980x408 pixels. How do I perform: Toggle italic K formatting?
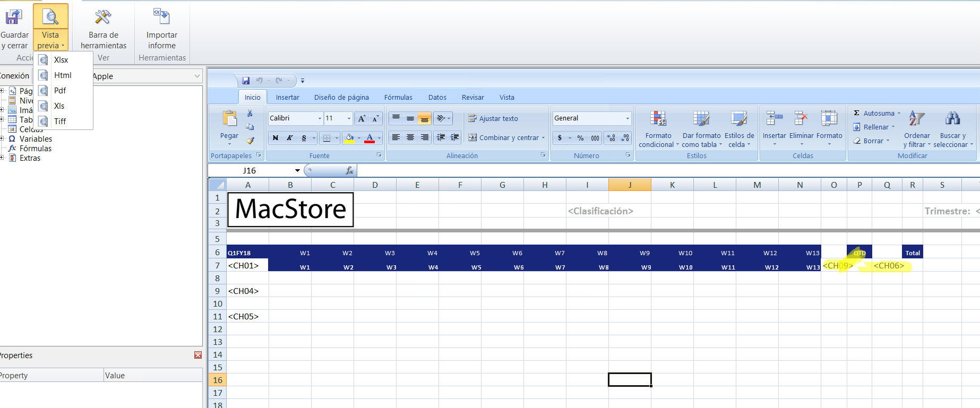pos(289,138)
